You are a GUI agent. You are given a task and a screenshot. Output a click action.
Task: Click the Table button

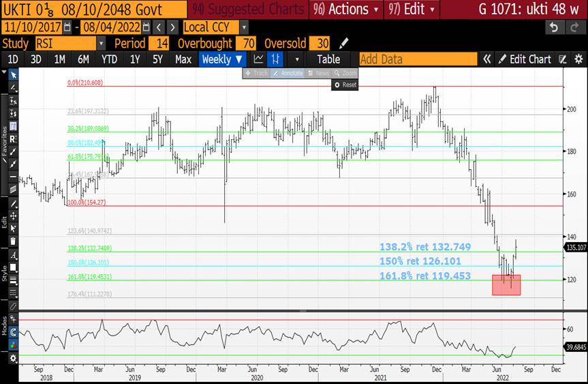pyautogui.click(x=328, y=59)
